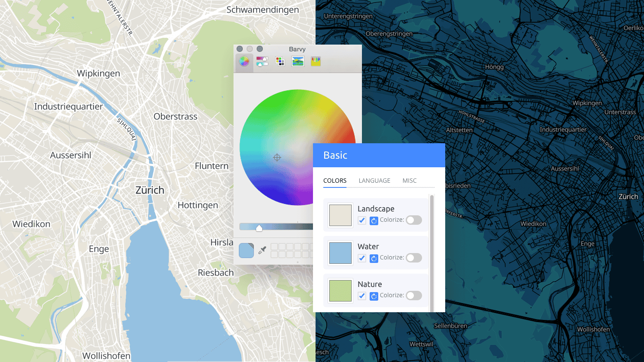Open the pencils color picker mode
This screenshot has height=362, width=644.
(316, 61)
